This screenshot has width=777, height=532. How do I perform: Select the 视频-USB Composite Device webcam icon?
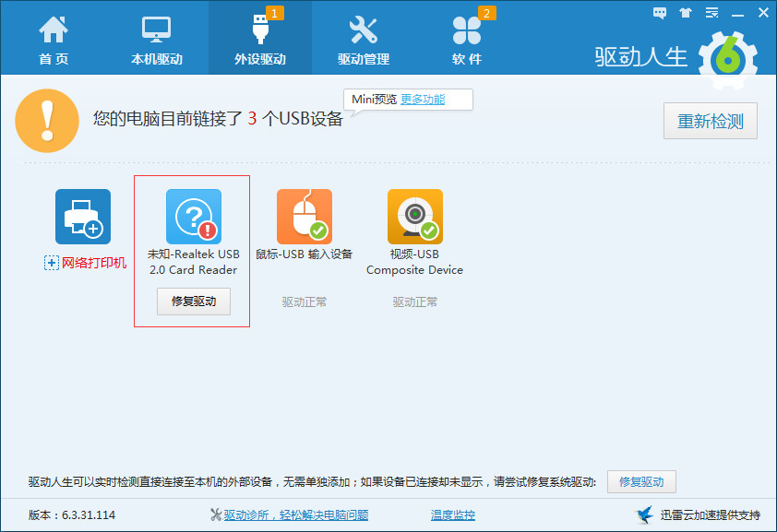point(415,217)
